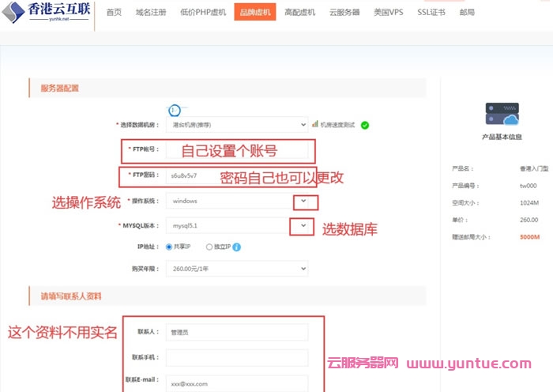Click the server product icon above 产品基本信息
Image resolution: width=553 pixels, height=392 pixels.
point(502,115)
